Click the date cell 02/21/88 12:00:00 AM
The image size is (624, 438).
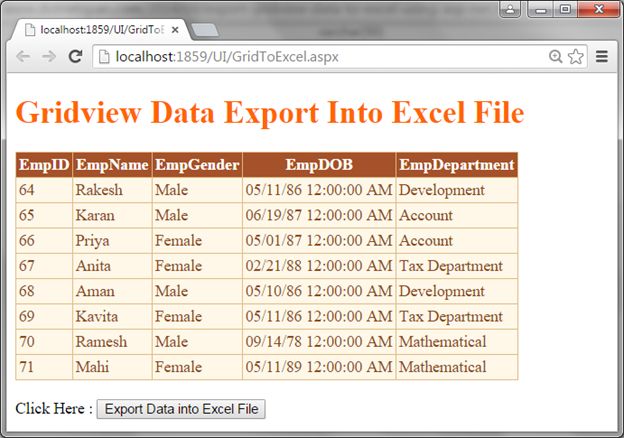(x=319, y=266)
